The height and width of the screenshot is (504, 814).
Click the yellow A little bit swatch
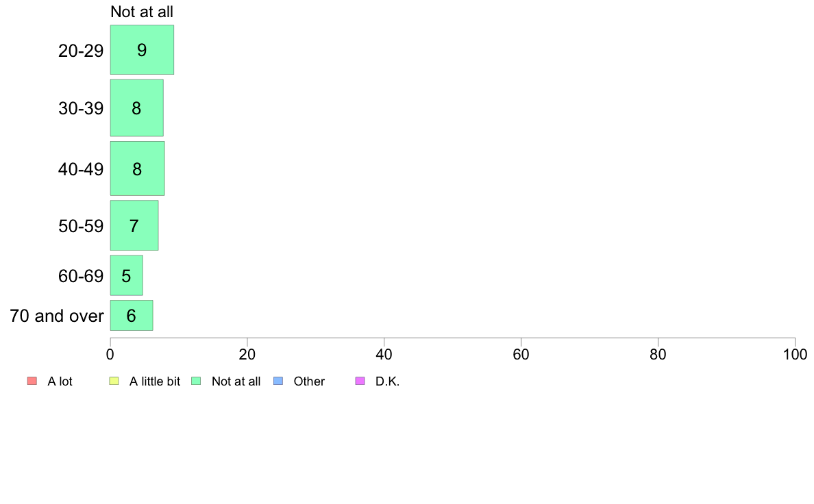pos(114,381)
